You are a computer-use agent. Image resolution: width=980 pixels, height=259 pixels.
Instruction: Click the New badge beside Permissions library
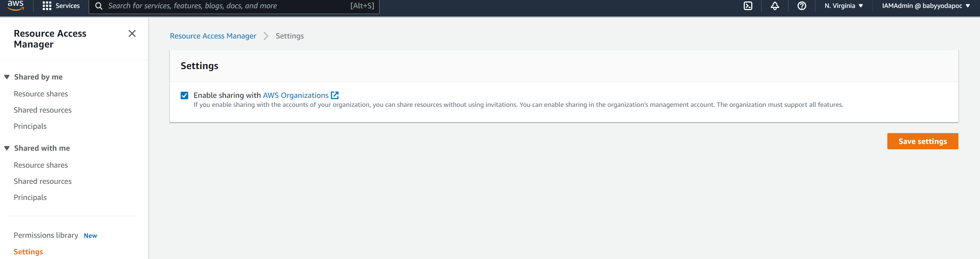(90, 236)
